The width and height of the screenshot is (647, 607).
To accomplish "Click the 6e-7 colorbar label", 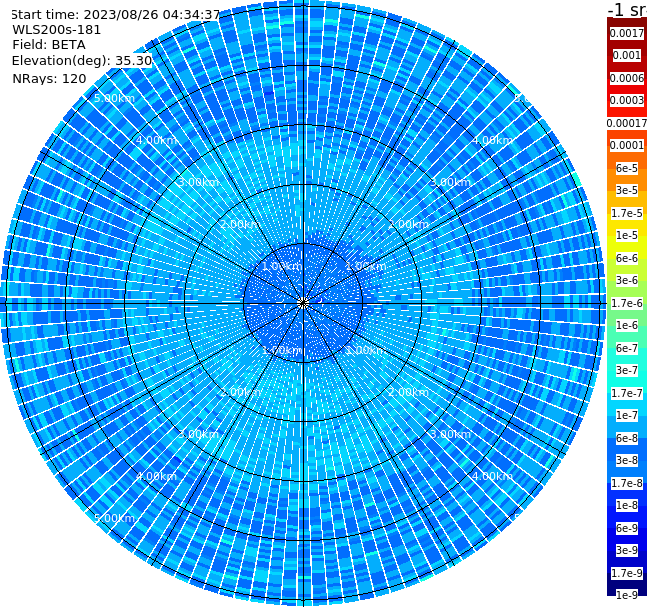I will [627, 348].
